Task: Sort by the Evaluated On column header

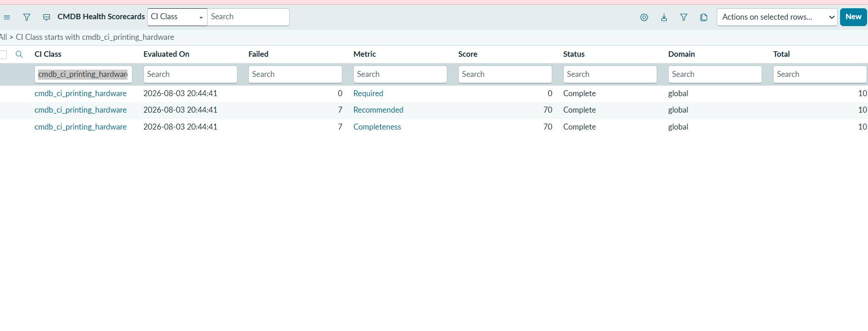Action: (166, 54)
